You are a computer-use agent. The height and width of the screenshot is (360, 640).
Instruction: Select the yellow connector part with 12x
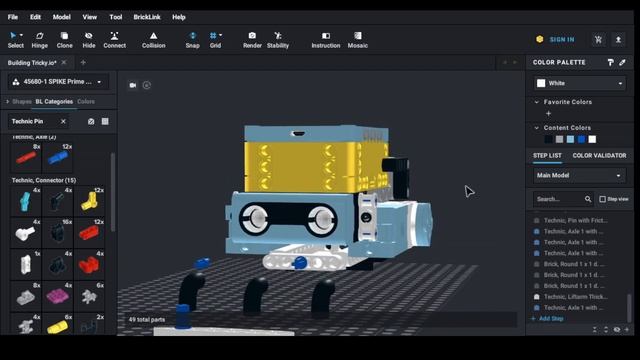point(89,201)
